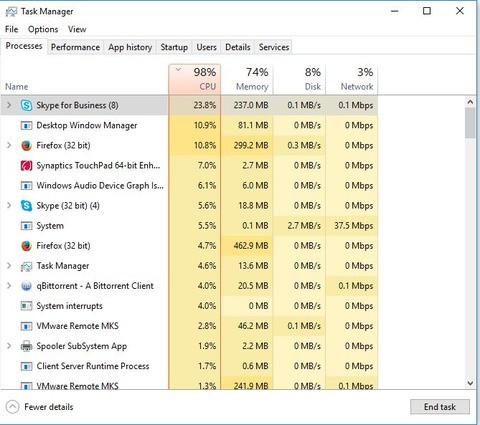This screenshot has width=480, height=425.
Task: Click the Desktop Window Manager icon
Action: (26, 126)
